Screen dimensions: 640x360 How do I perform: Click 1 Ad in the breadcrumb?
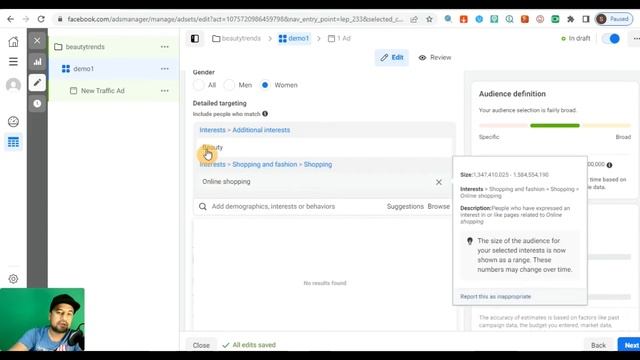coord(339,38)
